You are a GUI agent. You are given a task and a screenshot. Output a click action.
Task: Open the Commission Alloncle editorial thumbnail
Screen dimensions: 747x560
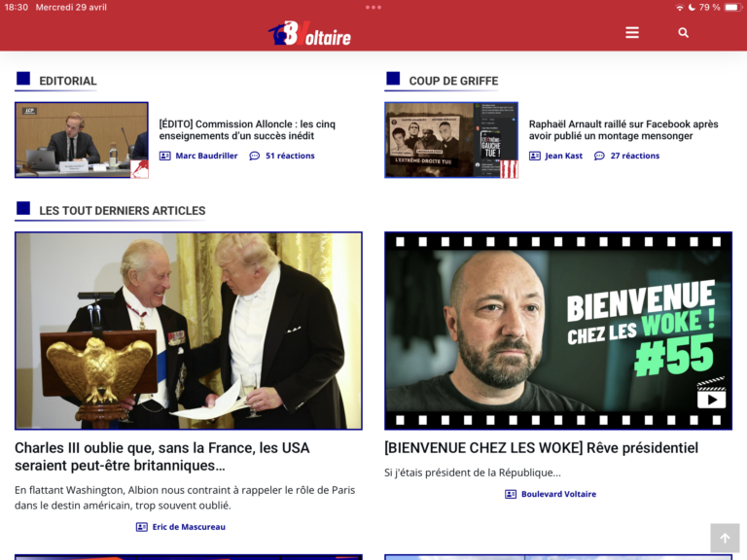pos(82,140)
